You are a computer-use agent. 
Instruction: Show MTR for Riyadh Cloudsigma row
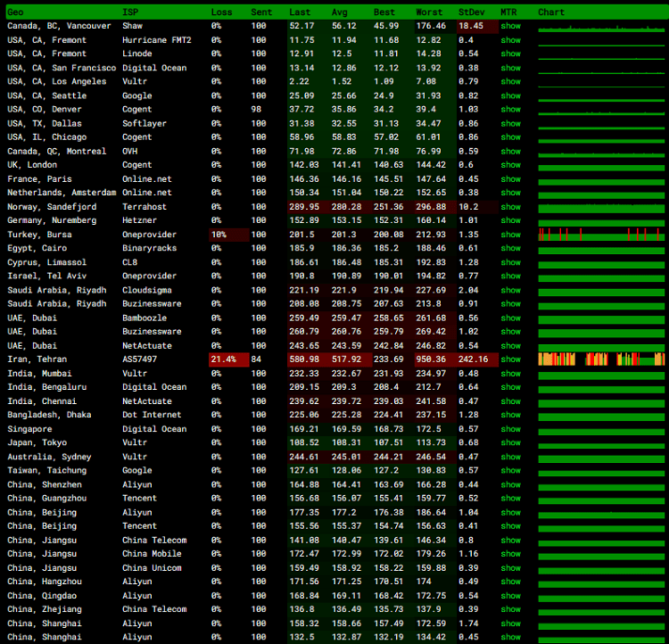pos(511,290)
